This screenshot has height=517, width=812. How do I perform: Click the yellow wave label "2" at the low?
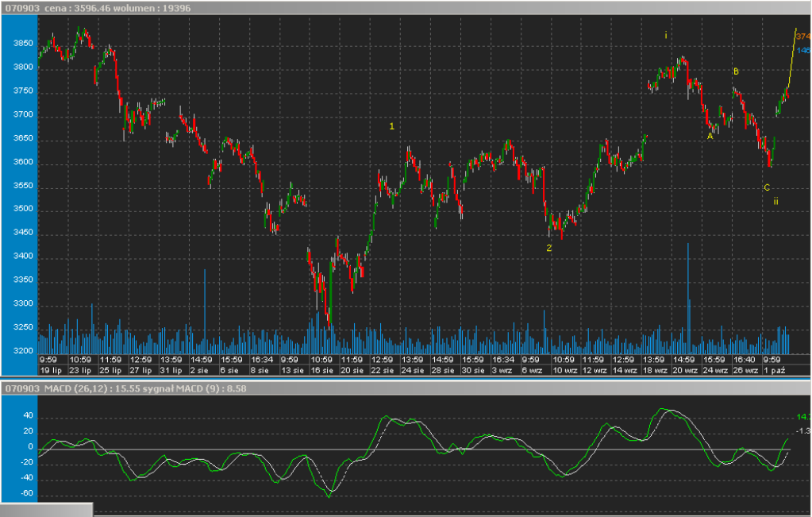548,248
